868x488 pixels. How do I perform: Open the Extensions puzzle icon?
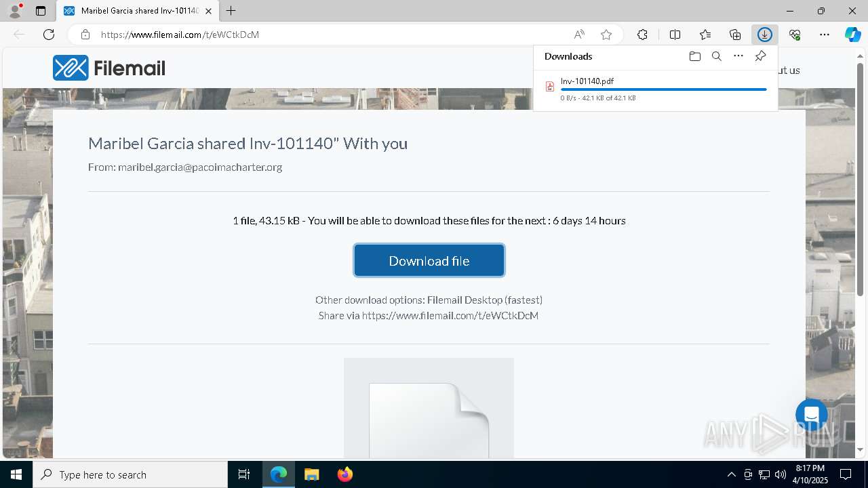642,35
